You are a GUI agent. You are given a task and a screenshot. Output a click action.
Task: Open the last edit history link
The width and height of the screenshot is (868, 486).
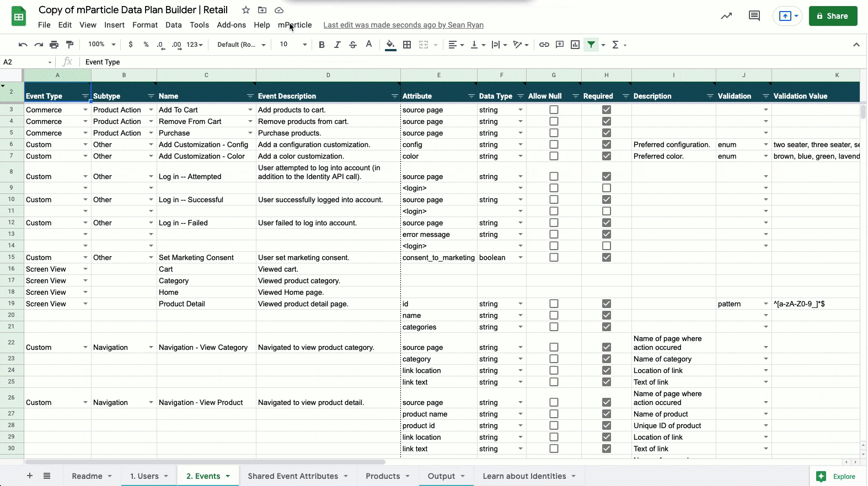click(x=403, y=25)
